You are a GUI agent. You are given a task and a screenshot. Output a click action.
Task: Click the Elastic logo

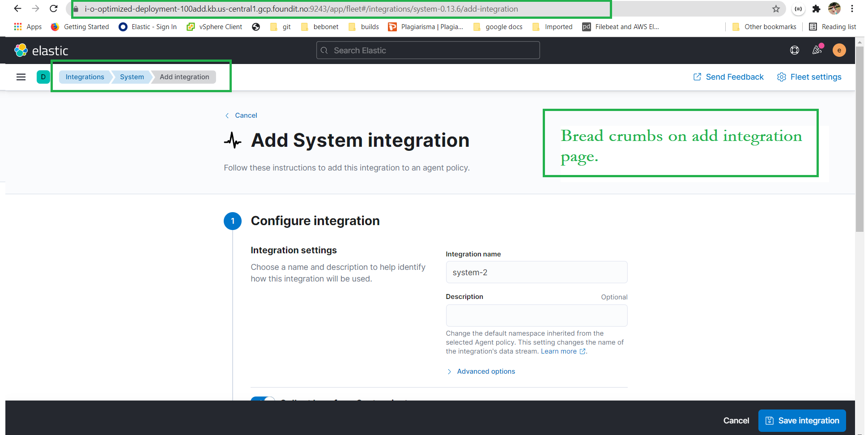click(x=41, y=51)
